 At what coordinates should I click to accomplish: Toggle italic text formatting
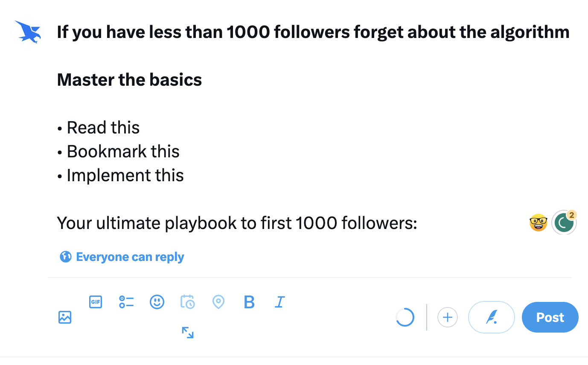[279, 302]
